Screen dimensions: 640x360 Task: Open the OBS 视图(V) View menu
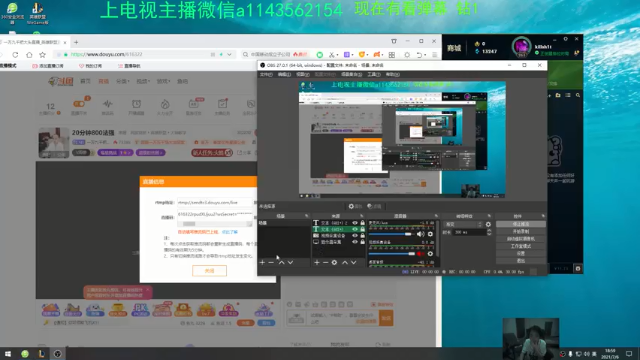[x=302, y=74]
